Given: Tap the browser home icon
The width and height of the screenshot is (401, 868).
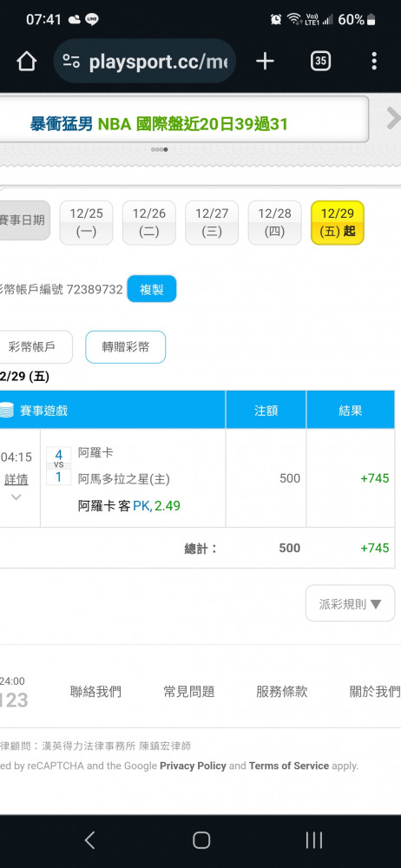Looking at the screenshot, I should (27, 62).
